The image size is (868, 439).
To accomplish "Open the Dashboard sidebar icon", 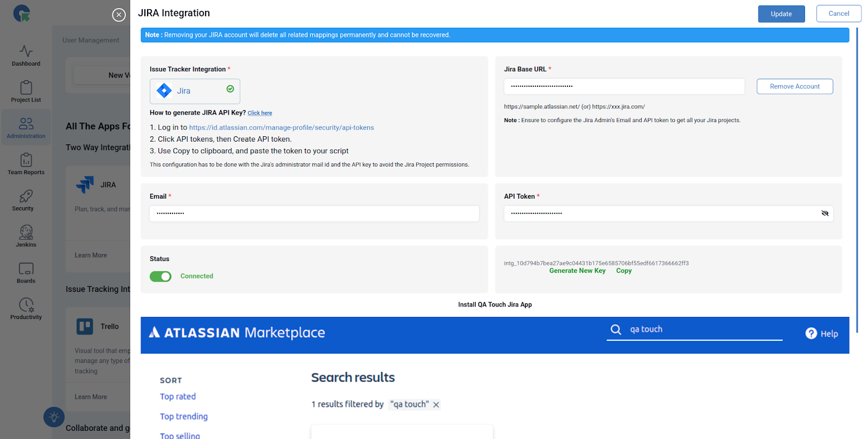I will (26, 52).
